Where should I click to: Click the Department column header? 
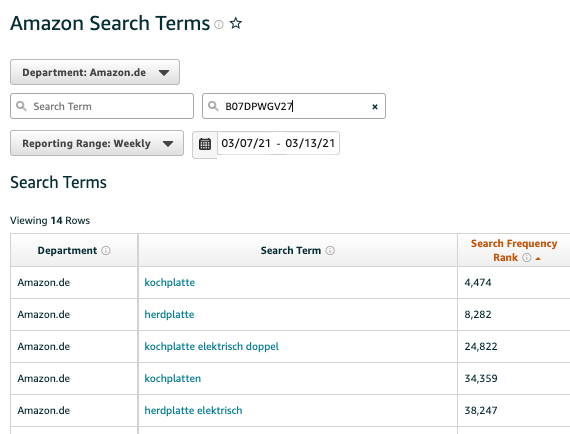pyautogui.click(x=74, y=250)
